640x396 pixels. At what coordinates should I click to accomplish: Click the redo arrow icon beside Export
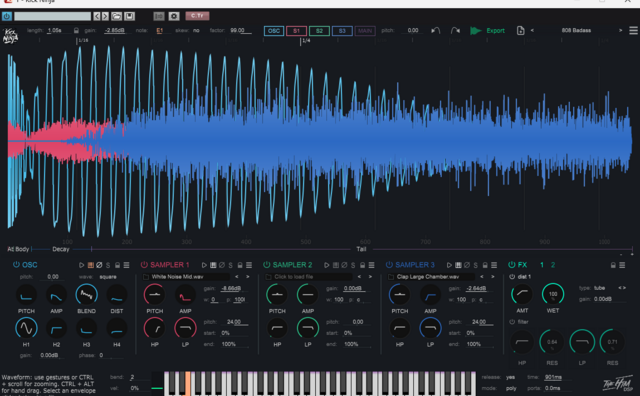pos(455,31)
